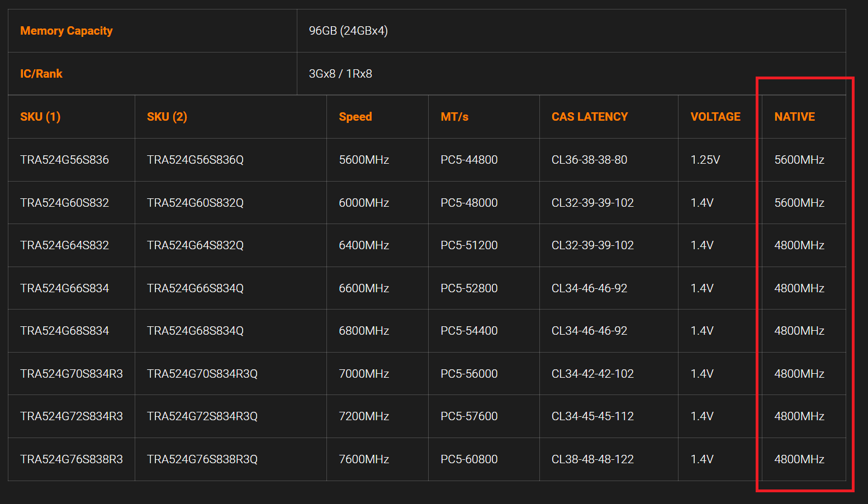Click the NATIVE column header

click(x=794, y=117)
